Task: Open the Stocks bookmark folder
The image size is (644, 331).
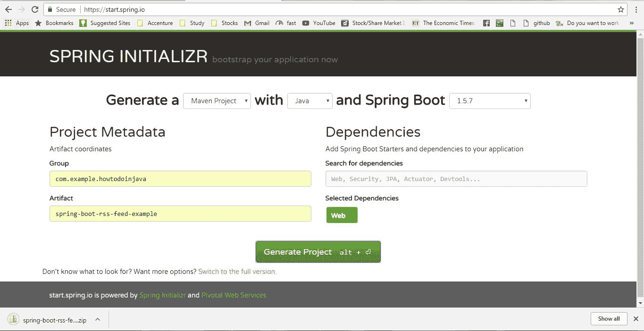Action: (225, 23)
